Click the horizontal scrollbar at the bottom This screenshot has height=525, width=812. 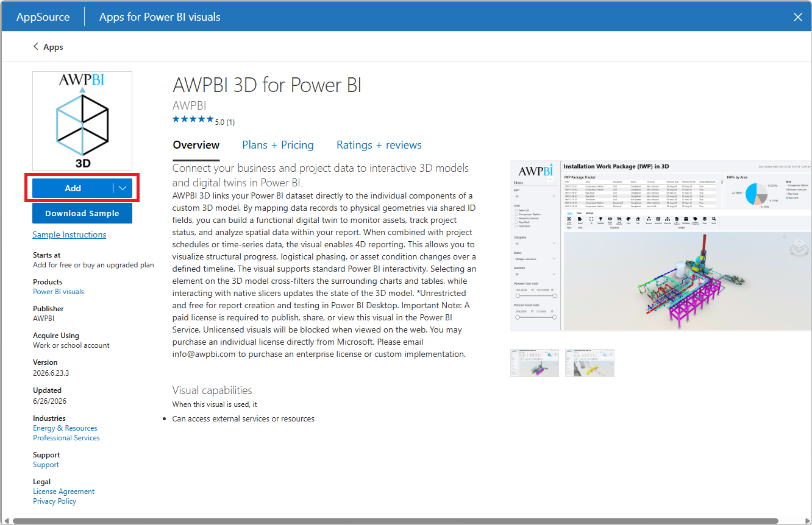click(395, 521)
